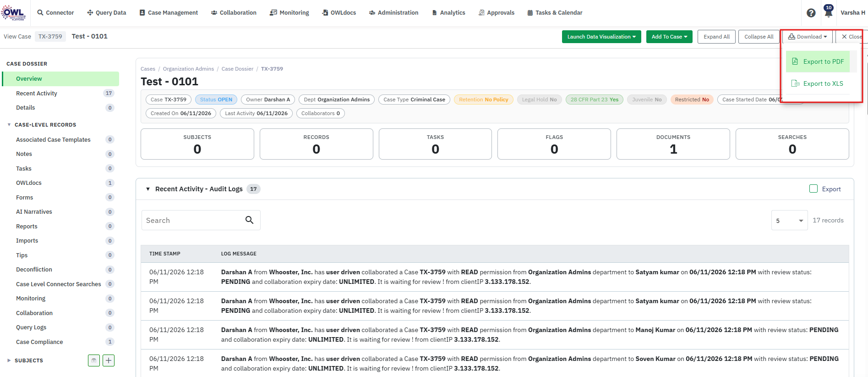Open AI Narratives in the sidebar
The image size is (868, 377).
click(x=60, y=212)
